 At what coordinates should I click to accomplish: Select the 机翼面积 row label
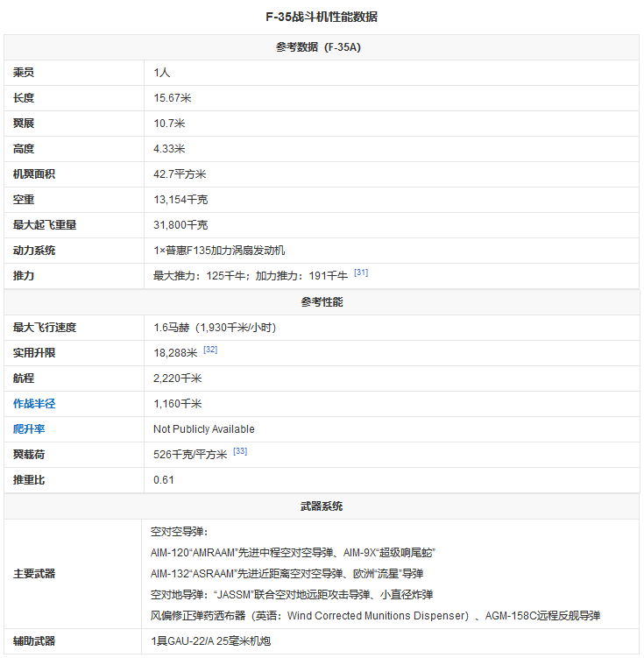[x=34, y=174]
